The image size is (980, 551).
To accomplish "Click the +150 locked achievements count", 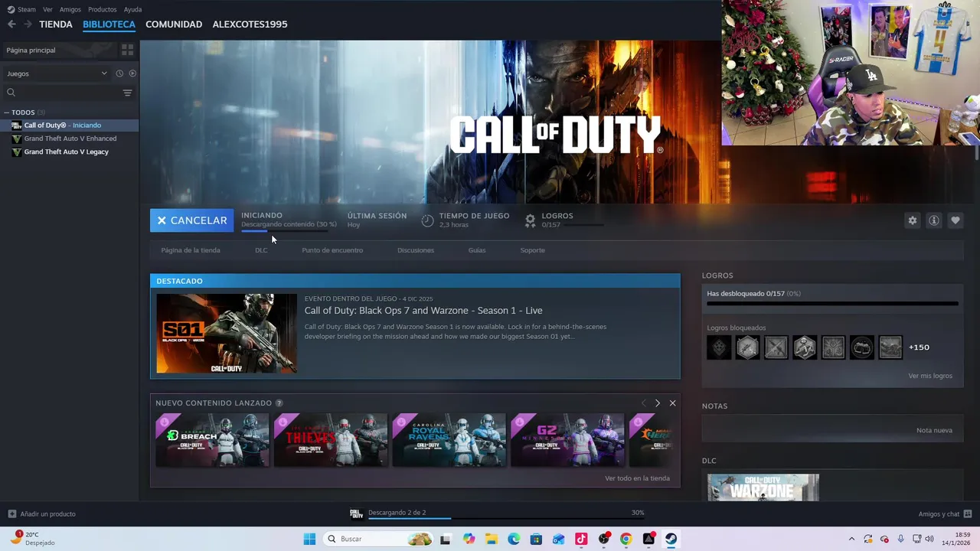I will [919, 347].
